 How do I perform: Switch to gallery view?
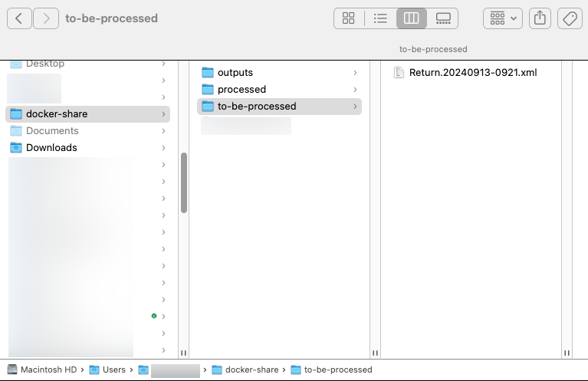click(x=442, y=18)
